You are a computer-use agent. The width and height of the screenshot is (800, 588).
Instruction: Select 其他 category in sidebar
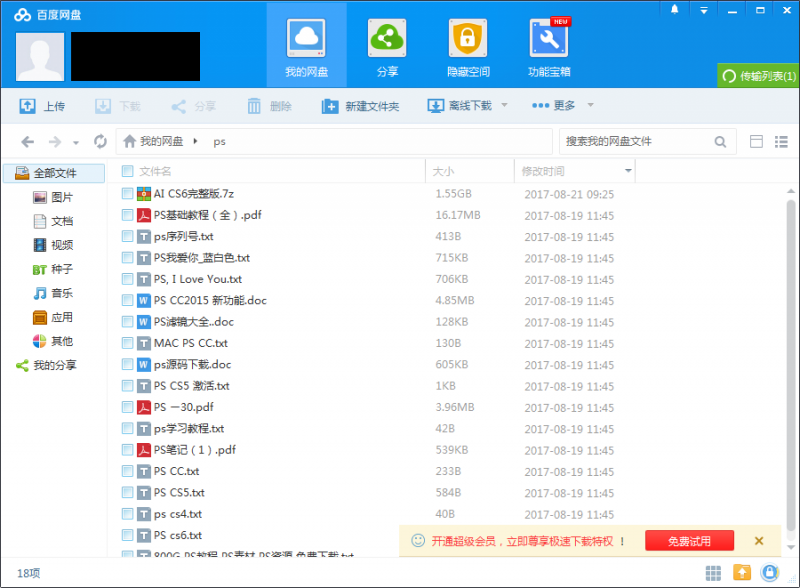53,341
